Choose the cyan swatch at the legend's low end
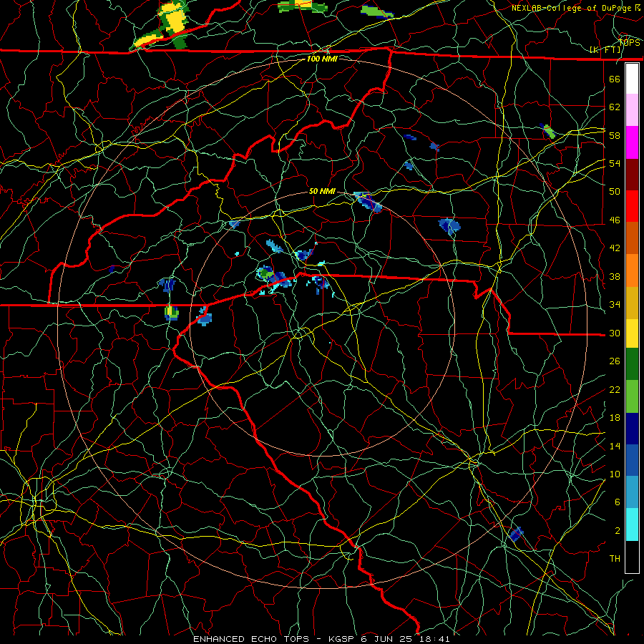 [x=632, y=525]
